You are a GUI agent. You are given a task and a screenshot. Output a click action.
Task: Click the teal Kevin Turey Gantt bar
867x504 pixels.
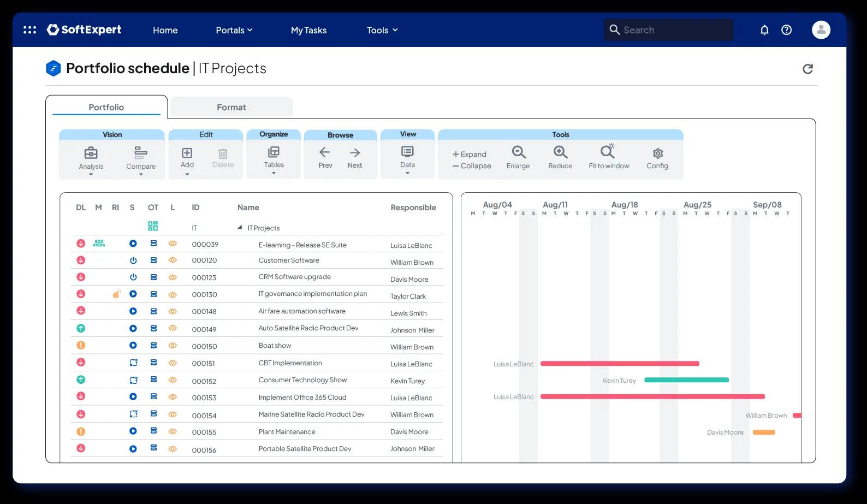(686, 380)
